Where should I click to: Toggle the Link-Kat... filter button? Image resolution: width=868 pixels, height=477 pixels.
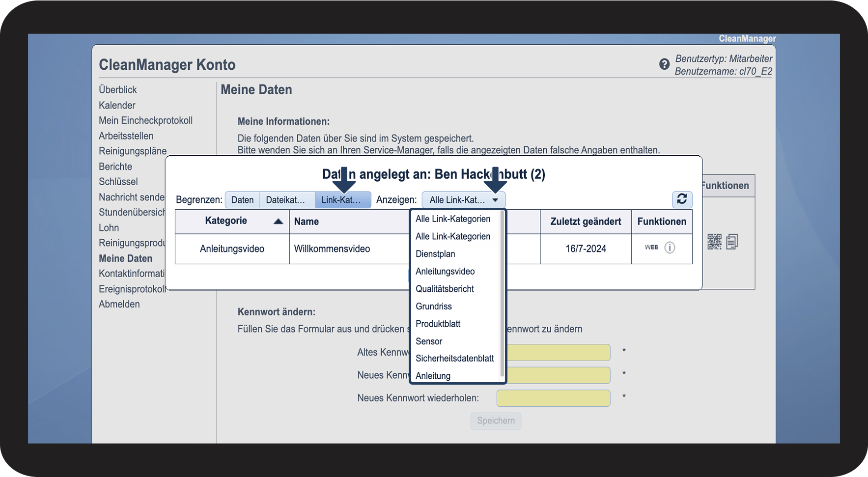[342, 200]
